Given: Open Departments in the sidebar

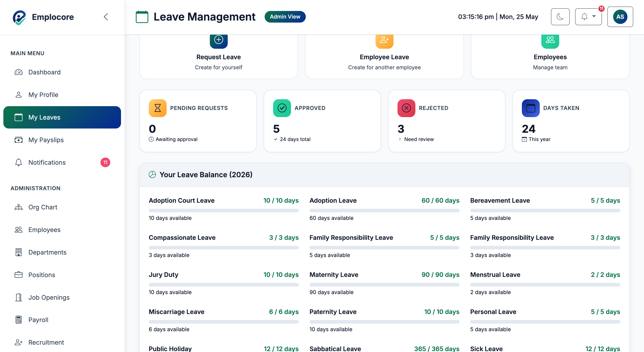Looking at the screenshot, I should click(62, 252).
